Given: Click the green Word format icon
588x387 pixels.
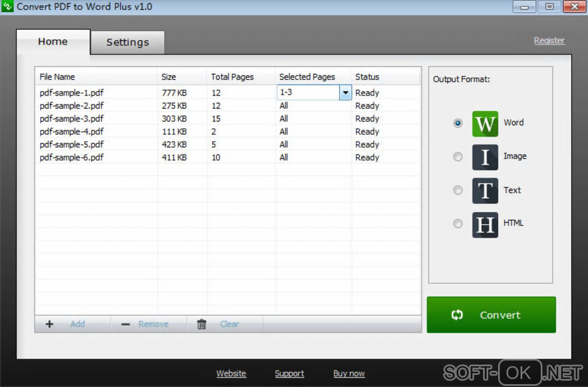Looking at the screenshot, I should click(485, 124).
